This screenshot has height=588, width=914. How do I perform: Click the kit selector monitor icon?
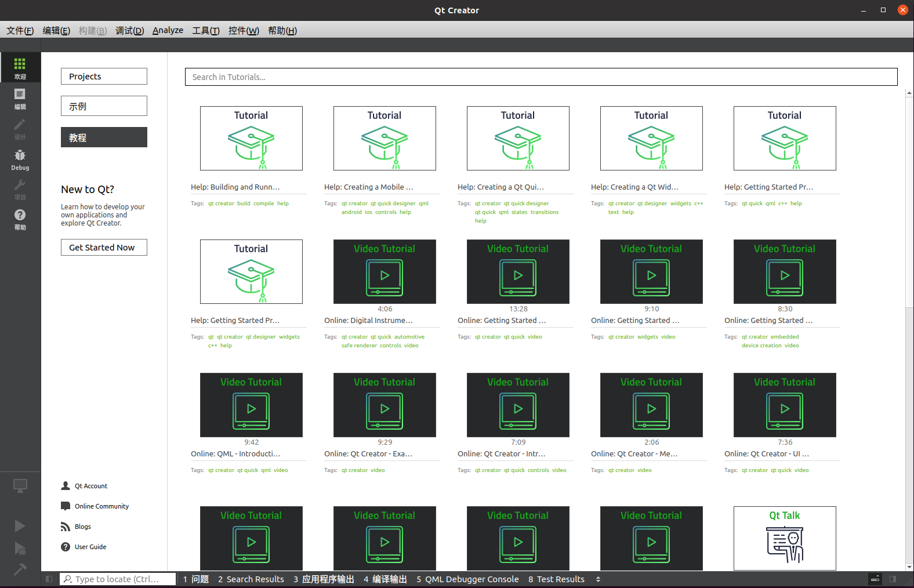(x=20, y=486)
